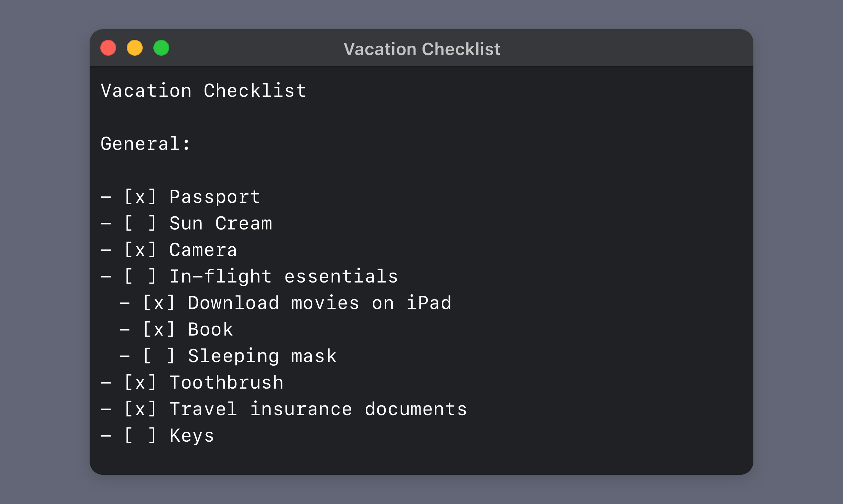Click the Sleeping mask item text

click(262, 356)
